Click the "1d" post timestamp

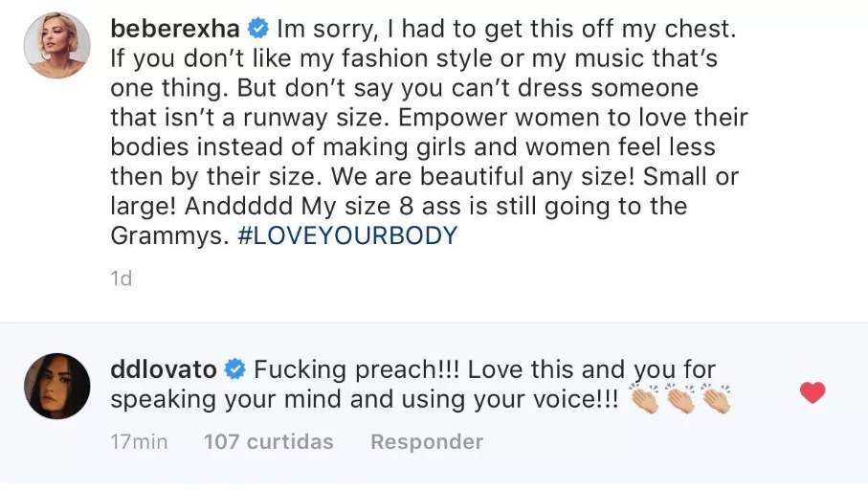pyautogui.click(x=122, y=278)
